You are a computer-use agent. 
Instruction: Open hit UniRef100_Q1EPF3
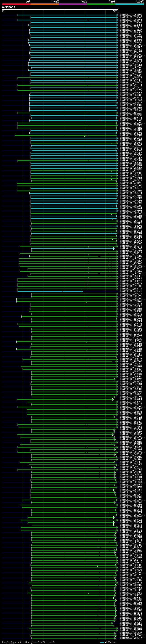[131, 25]
